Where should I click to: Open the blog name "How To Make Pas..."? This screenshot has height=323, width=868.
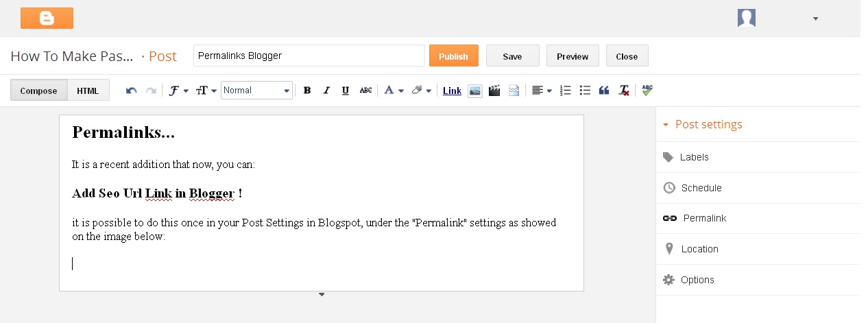point(72,56)
